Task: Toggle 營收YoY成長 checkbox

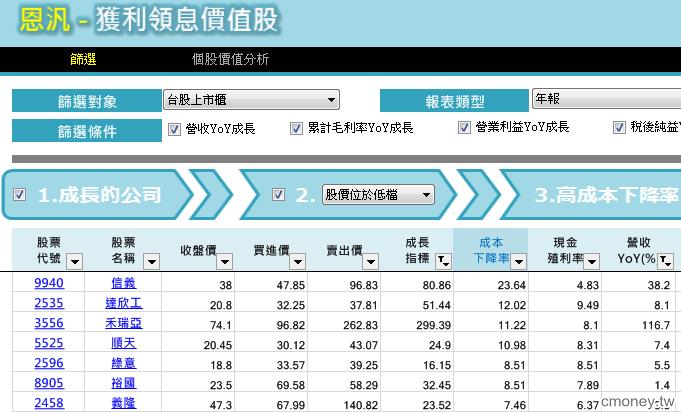Action: click(x=174, y=129)
